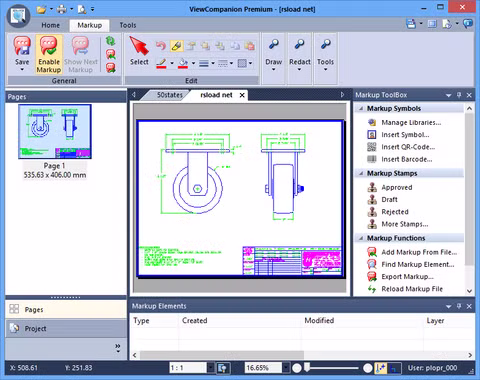Click Insert QR-Code
Screen dimensions: 480x380
click(401, 147)
